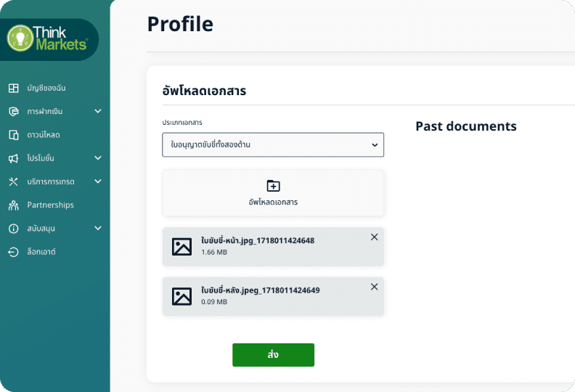
Task: Click the อัพโหลดเอกสาร upload area
Action: pos(273,193)
